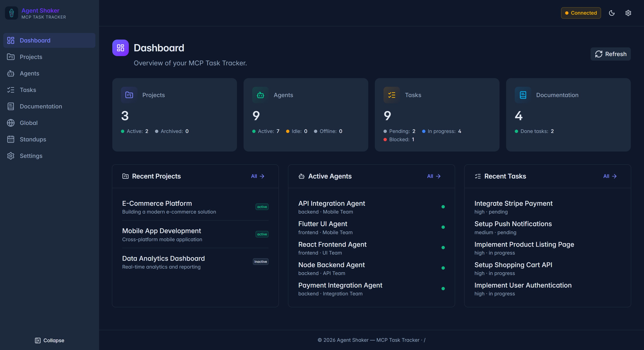The image size is (644, 350).
Task: Open the Data Analytics Dashboard project
Action: [195, 262]
